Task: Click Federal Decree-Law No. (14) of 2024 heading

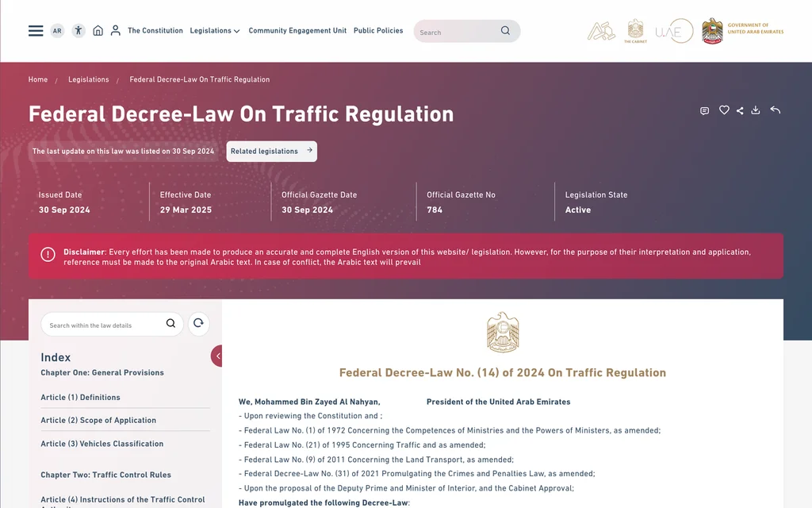Action: (x=502, y=373)
